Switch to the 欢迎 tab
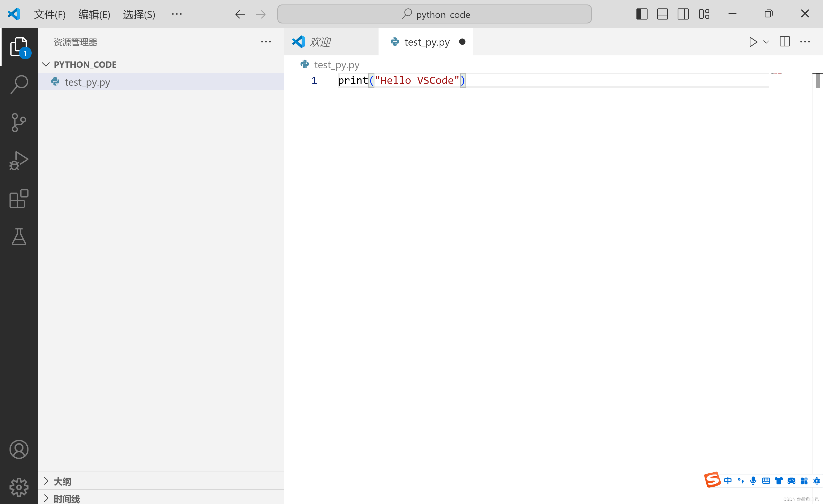 click(320, 42)
